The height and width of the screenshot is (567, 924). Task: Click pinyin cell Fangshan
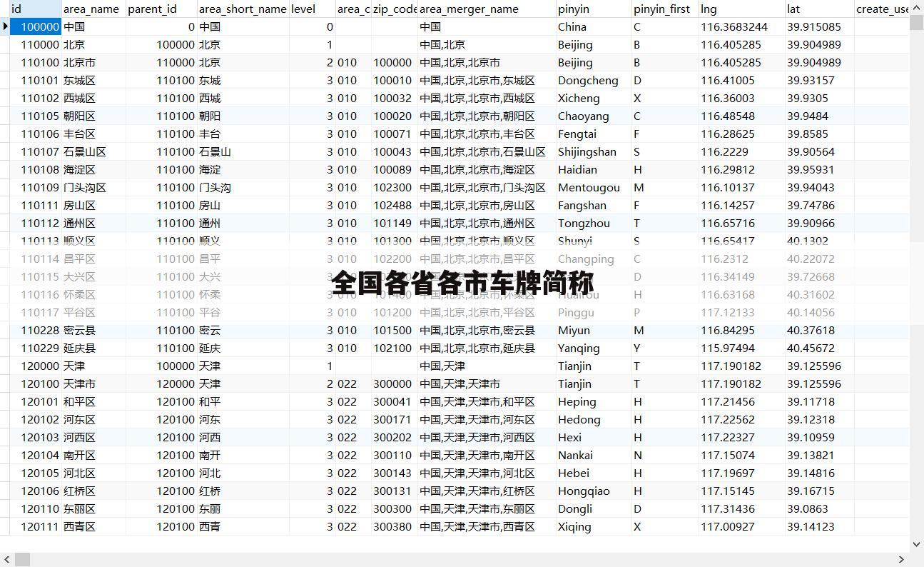click(x=594, y=205)
